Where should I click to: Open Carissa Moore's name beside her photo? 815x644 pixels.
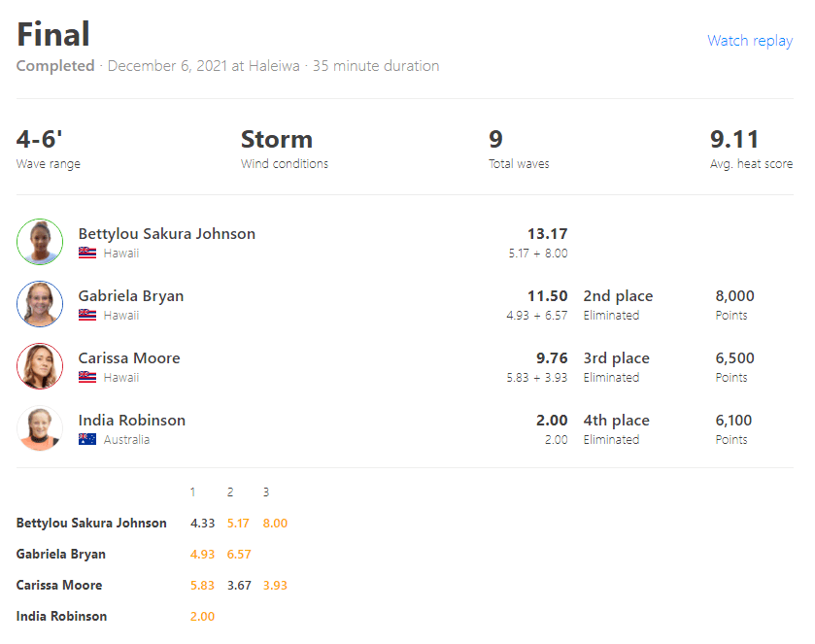tap(129, 358)
